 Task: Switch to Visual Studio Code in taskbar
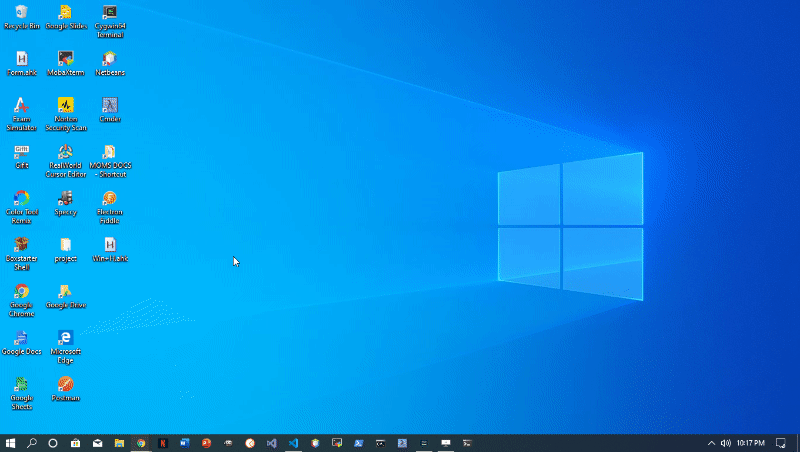point(293,443)
